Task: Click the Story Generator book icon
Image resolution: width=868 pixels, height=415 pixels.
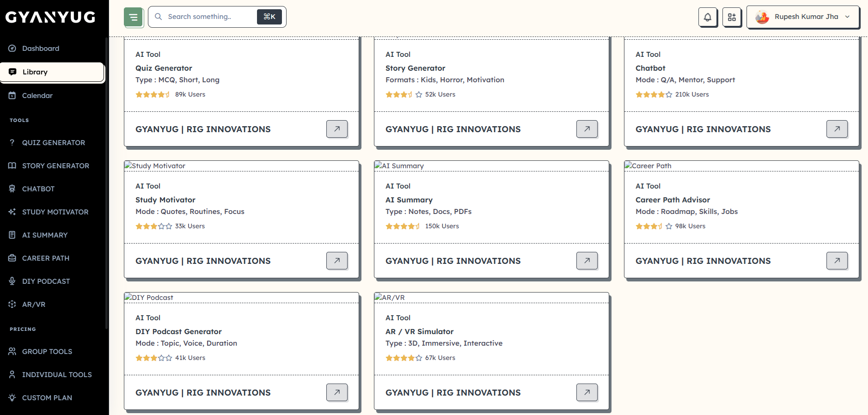Action: 12,166
